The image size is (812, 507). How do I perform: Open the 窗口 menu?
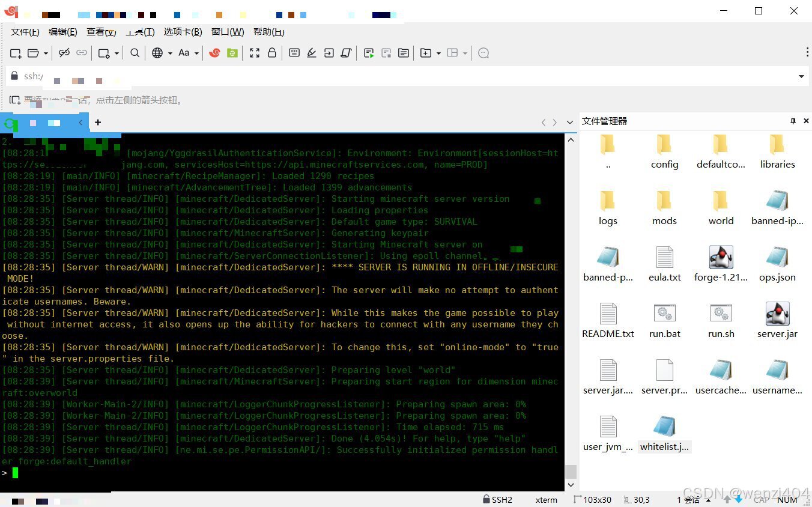(227, 32)
